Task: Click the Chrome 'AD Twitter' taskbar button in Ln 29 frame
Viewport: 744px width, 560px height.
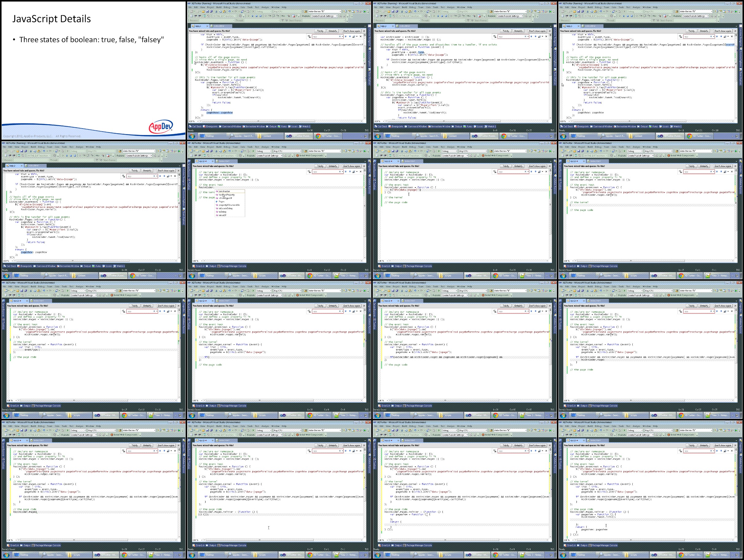Action: 690,555
